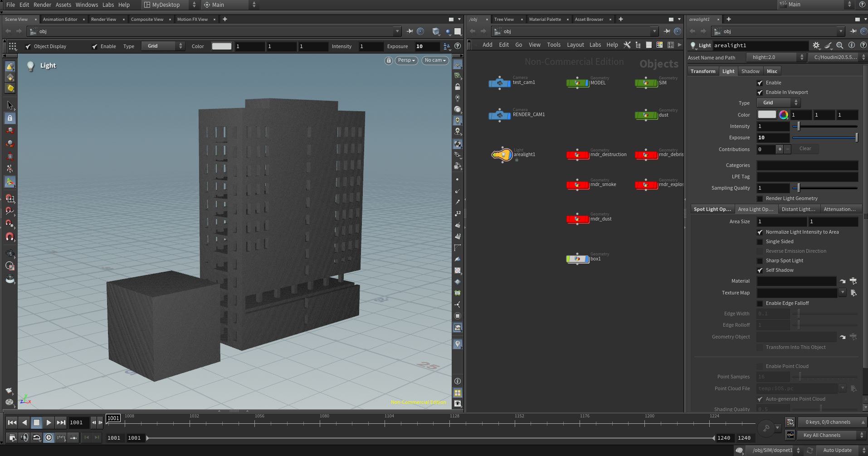Click the play forward button
The height and width of the screenshot is (456, 868).
[x=49, y=422]
